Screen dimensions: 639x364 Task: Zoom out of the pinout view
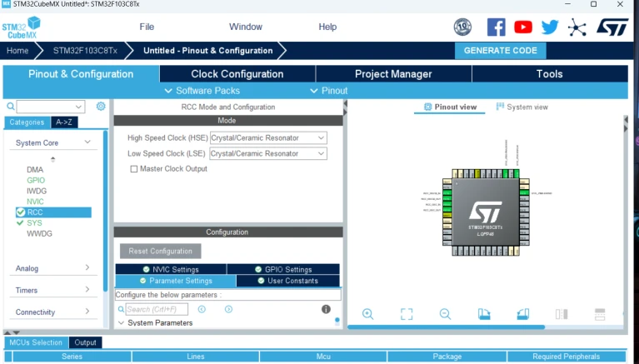[445, 314]
